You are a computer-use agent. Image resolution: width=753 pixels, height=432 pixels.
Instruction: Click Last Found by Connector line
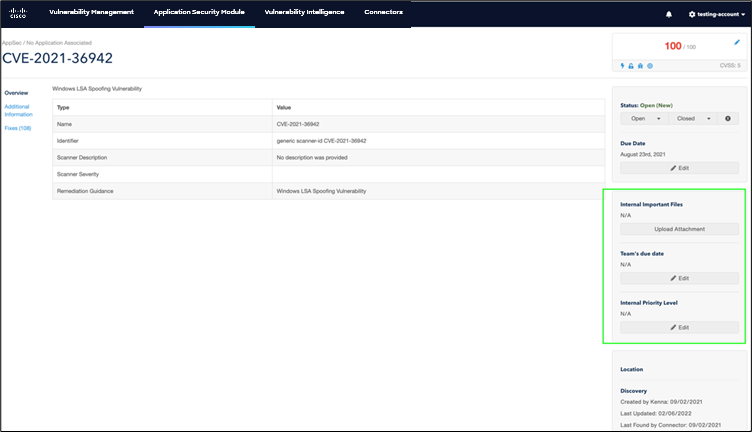(x=670, y=425)
